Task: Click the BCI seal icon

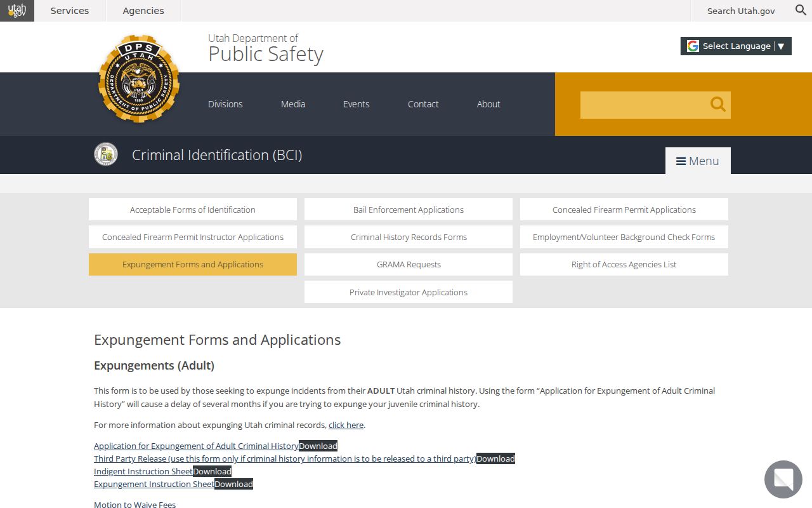Action: click(x=106, y=154)
